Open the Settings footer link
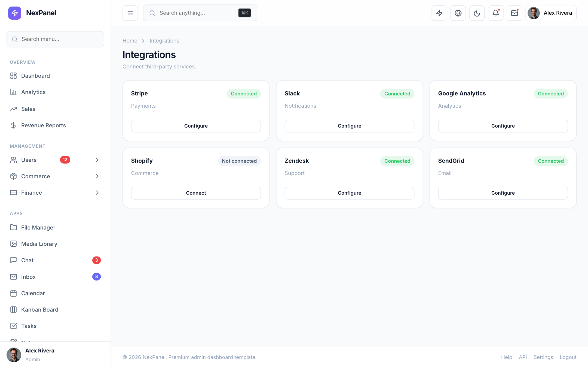The image size is (588, 368). coord(543,357)
